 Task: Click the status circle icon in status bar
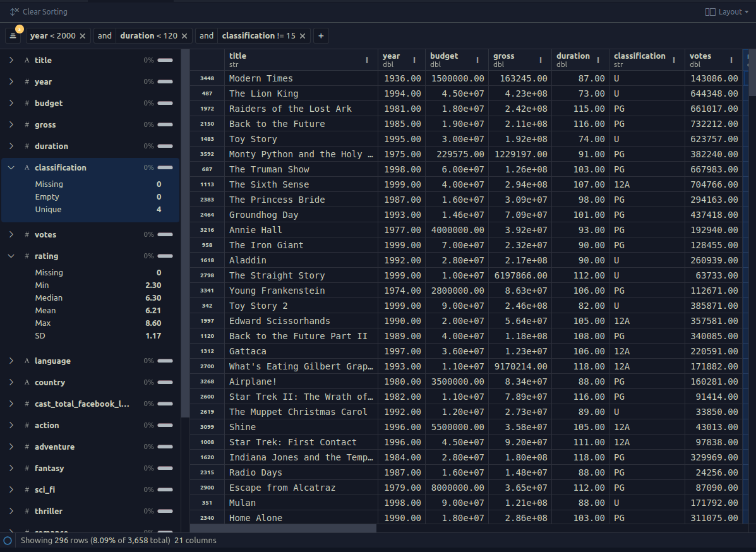tap(8, 541)
